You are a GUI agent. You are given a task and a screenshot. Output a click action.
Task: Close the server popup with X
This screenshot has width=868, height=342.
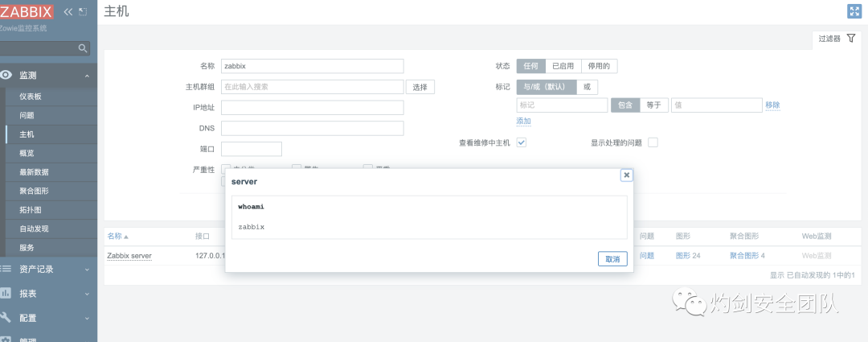point(627,175)
